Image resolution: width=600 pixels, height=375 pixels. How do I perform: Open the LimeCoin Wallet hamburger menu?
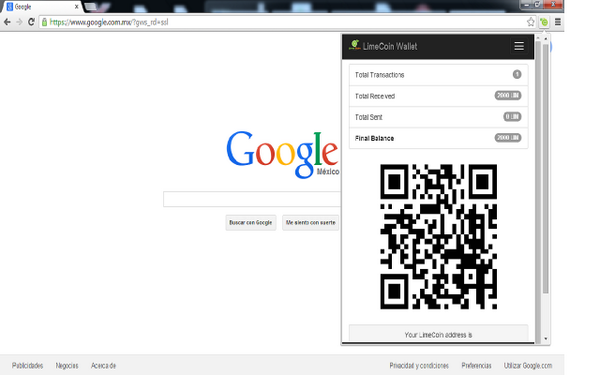click(x=519, y=46)
